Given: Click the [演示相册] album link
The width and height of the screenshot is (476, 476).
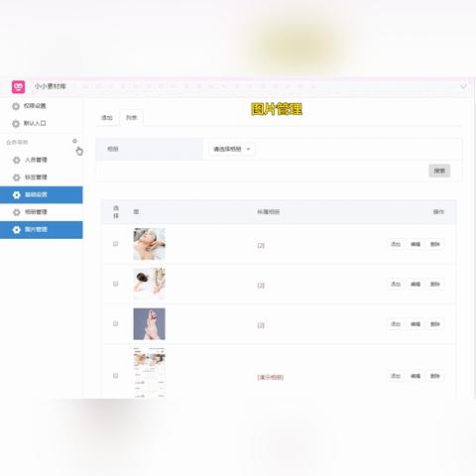Looking at the screenshot, I should click(271, 377).
